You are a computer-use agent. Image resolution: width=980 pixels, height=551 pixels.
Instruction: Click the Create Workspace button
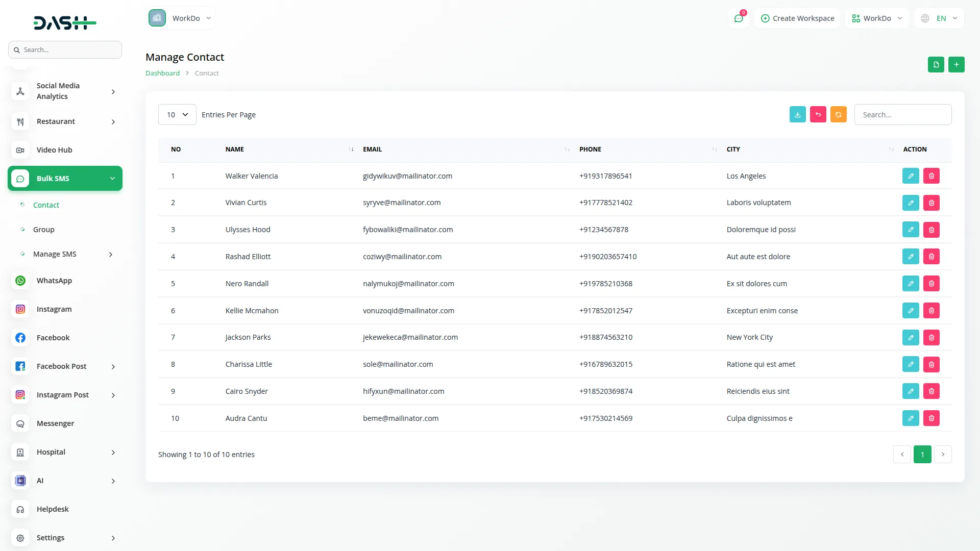[797, 18]
